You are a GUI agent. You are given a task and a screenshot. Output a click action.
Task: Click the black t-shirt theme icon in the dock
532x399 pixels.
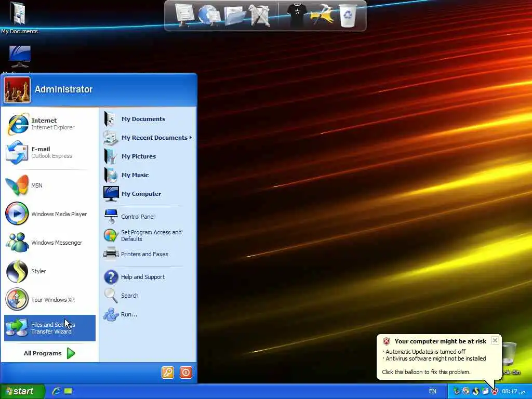[x=297, y=15]
